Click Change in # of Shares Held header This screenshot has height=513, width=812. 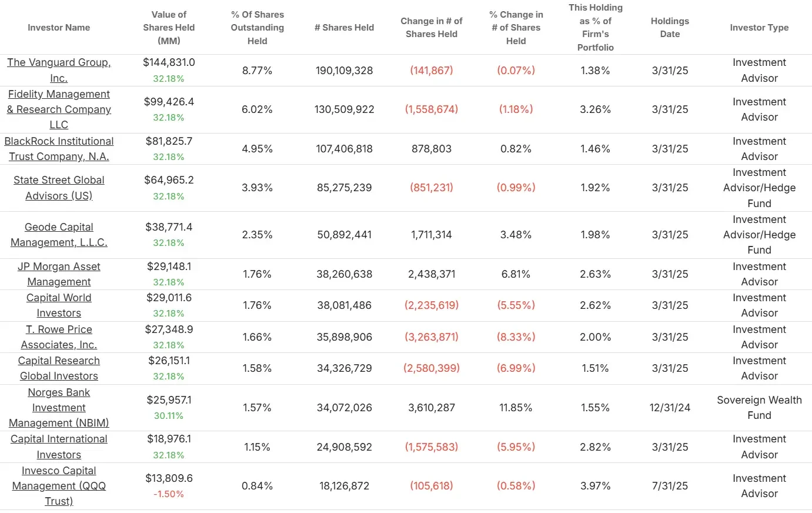(x=432, y=28)
